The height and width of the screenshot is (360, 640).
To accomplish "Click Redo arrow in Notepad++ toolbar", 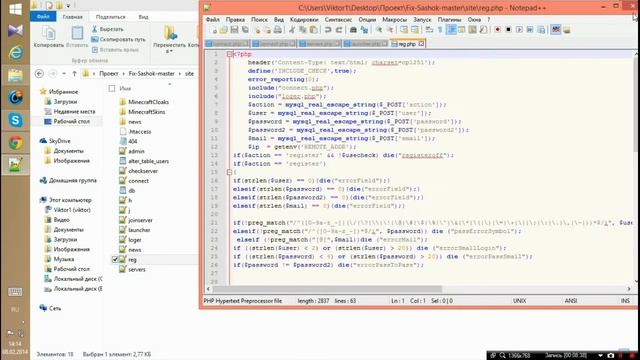I will point(339,30).
